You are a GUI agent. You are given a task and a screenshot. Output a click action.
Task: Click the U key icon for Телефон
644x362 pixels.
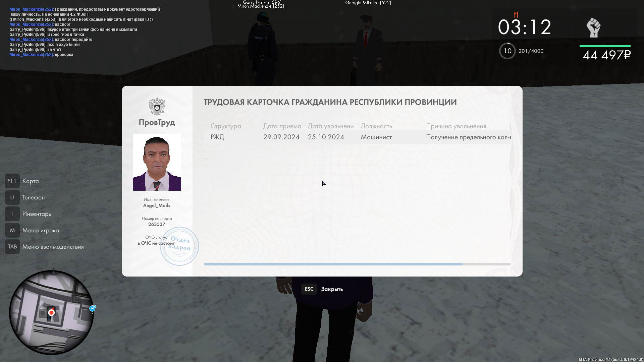(x=12, y=197)
